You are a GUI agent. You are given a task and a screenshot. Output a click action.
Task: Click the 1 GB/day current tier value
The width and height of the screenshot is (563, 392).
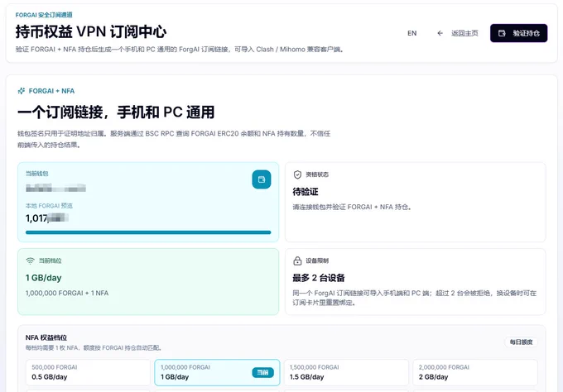pyautogui.click(x=43, y=278)
